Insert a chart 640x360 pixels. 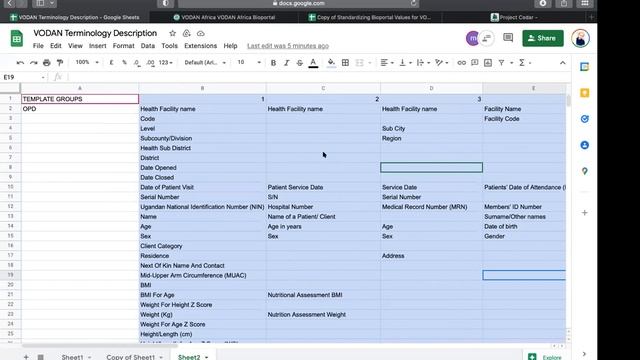488,63
